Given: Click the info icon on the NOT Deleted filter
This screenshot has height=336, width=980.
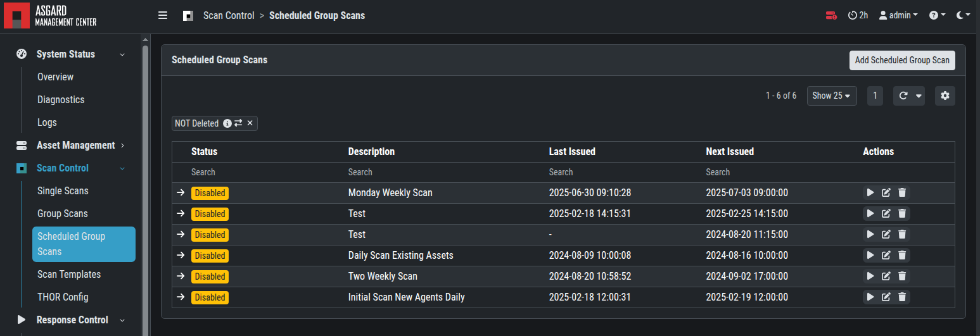Looking at the screenshot, I should tap(227, 123).
